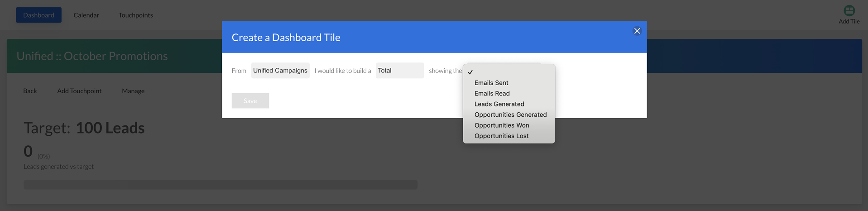Click the 'I would like to build a' label
The height and width of the screenshot is (211, 868).
click(343, 71)
